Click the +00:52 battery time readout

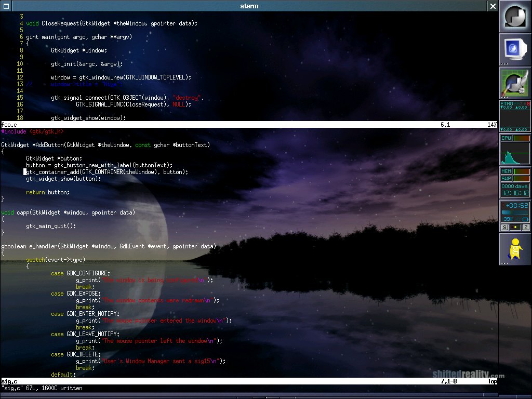[517, 206]
